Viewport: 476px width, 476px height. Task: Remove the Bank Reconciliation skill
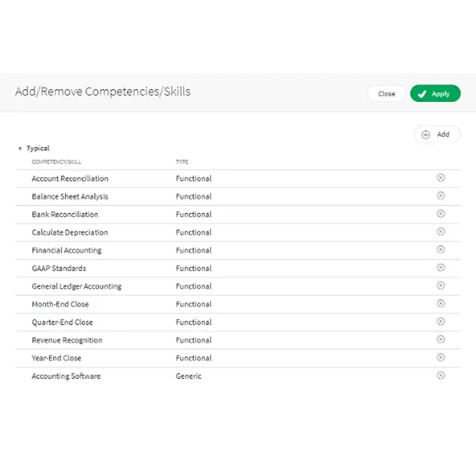coord(441,213)
